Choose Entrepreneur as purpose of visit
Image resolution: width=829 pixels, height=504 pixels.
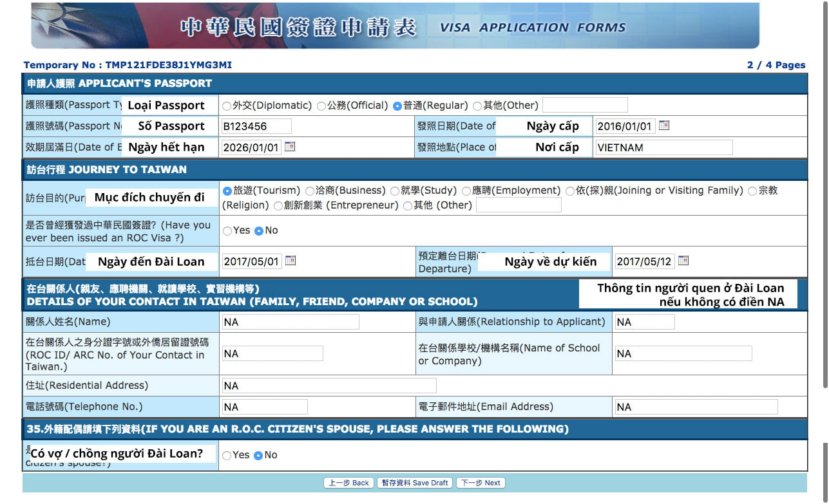coord(278,206)
